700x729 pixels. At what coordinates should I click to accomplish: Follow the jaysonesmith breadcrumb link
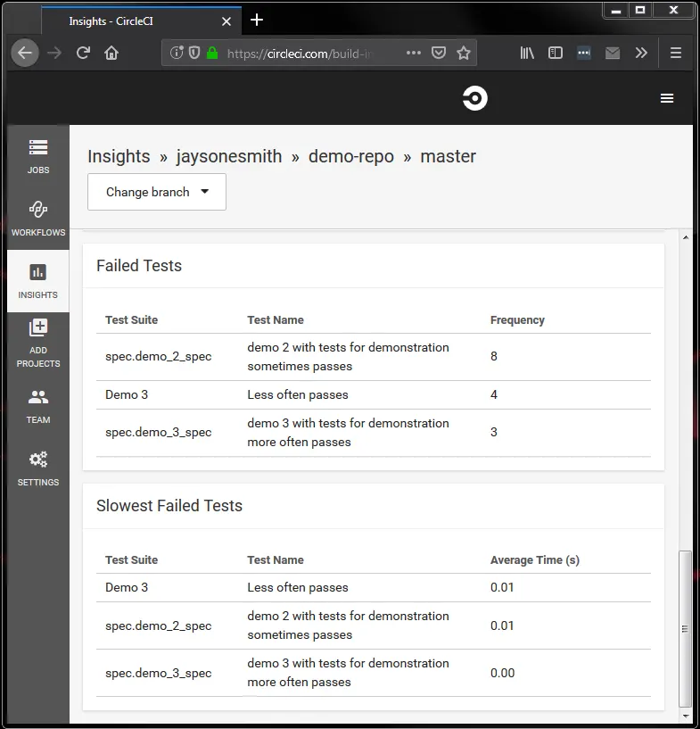click(x=228, y=156)
